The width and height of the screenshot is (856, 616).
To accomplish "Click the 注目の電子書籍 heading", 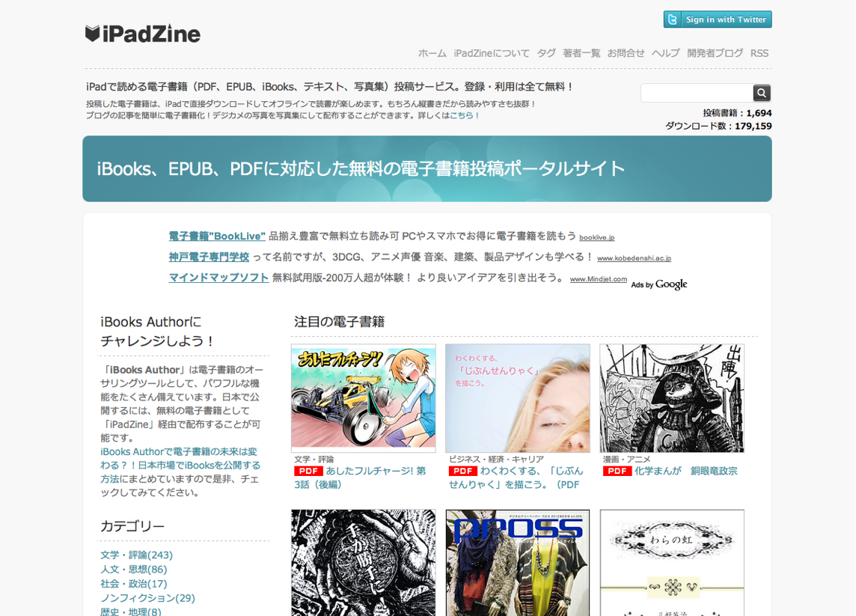I will click(340, 322).
